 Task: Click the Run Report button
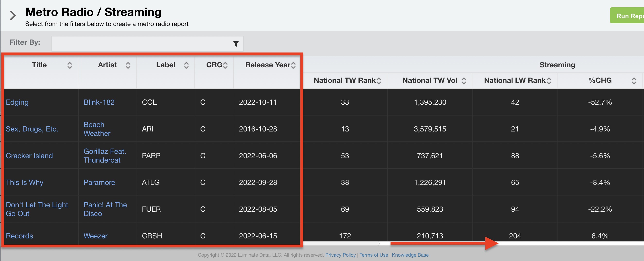tap(627, 16)
